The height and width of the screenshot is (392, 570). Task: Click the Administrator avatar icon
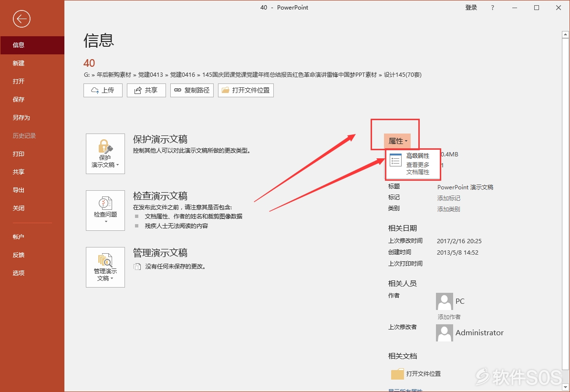(x=444, y=333)
